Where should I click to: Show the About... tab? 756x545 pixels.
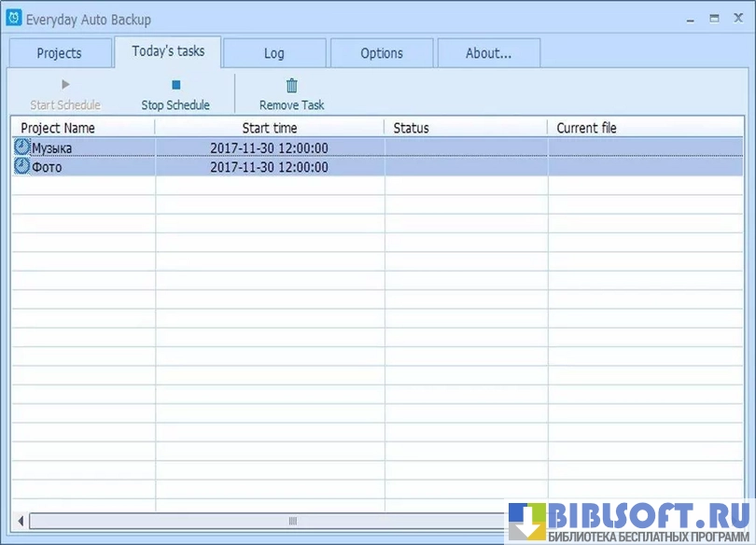[488, 53]
